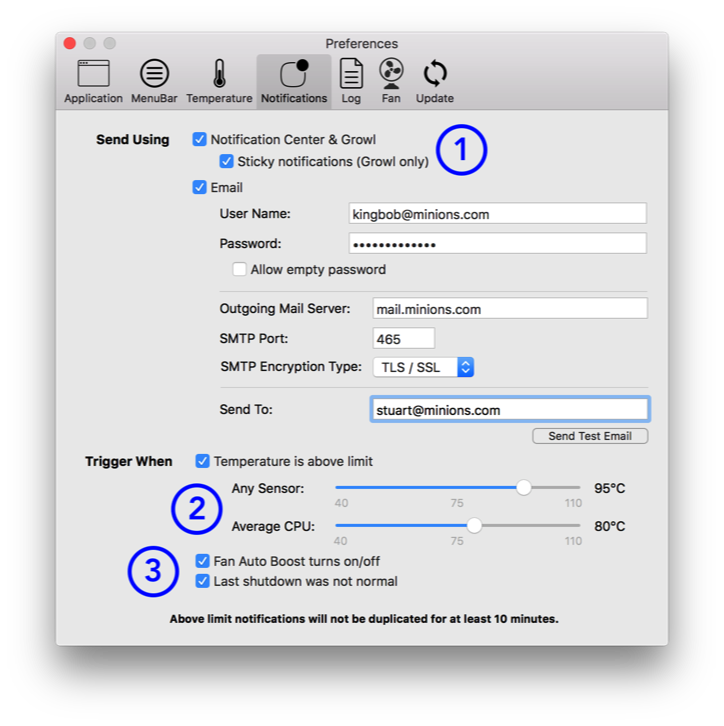This screenshot has height=726, width=724.
Task: Uncheck Last shutdown was not normal
Action: pyautogui.click(x=203, y=581)
